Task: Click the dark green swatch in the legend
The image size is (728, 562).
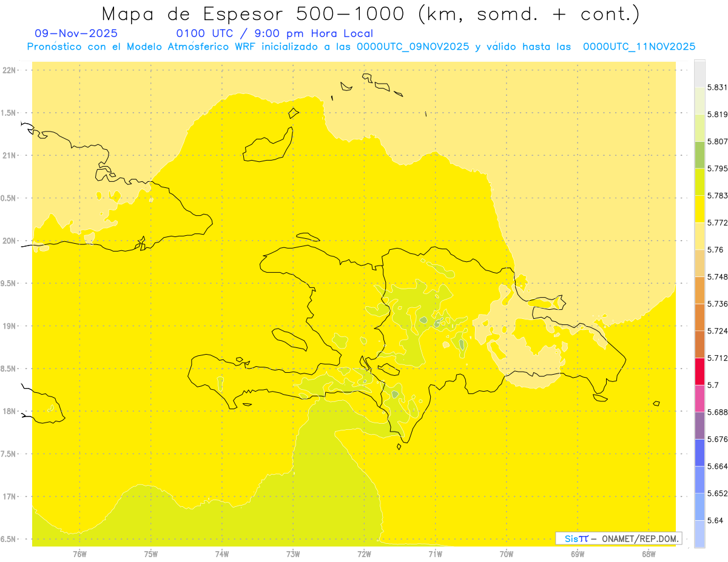Action: (699, 155)
